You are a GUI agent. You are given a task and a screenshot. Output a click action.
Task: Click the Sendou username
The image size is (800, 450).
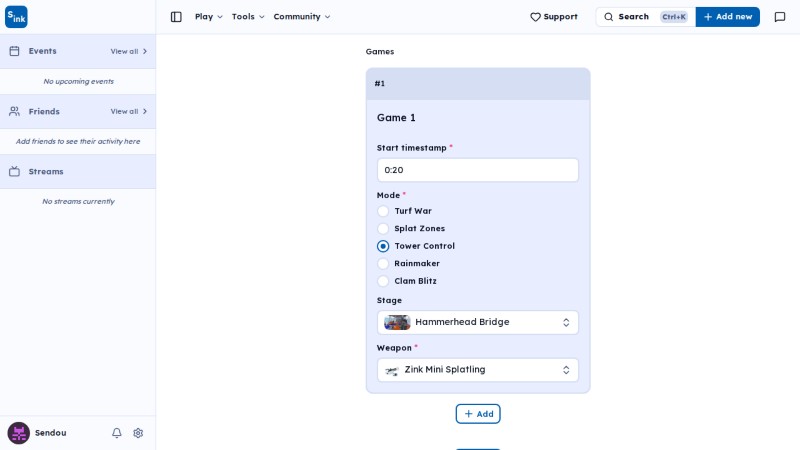[x=51, y=433]
